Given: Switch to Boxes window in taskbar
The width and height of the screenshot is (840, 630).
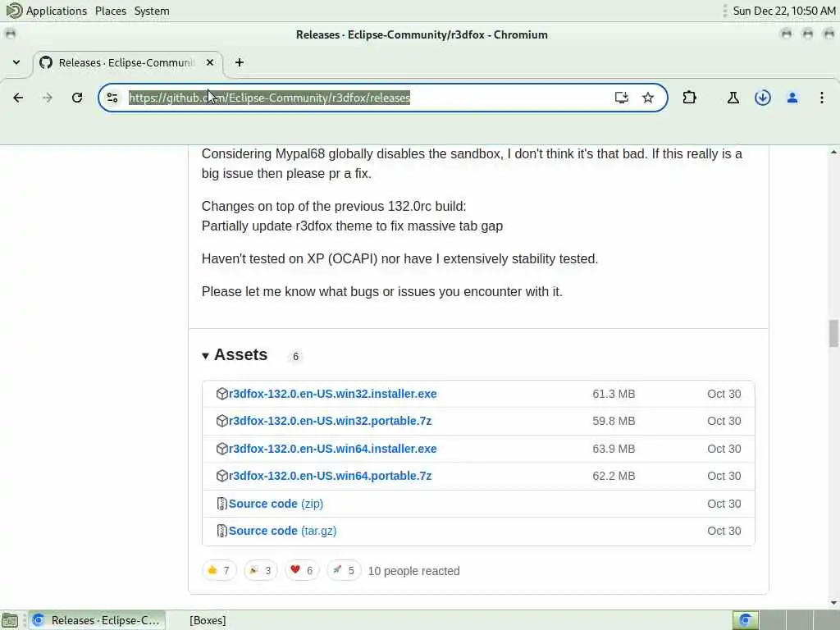Looking at the screenshot, I should point(208,620).
